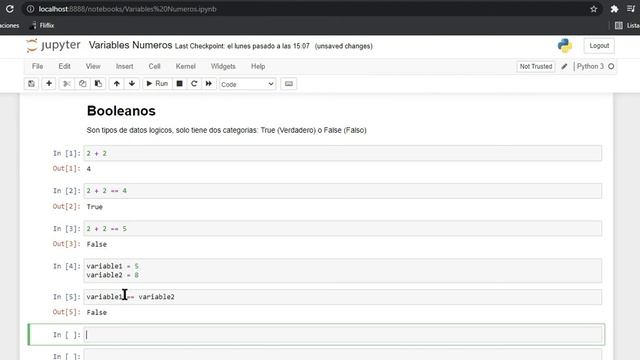Click the output value 4

point(89,169)
